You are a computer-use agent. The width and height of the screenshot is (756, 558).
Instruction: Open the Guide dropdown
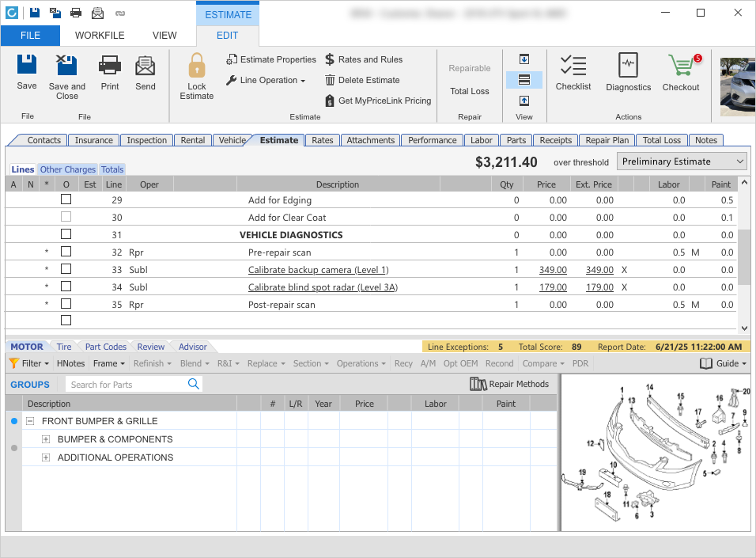coord(723,363)
